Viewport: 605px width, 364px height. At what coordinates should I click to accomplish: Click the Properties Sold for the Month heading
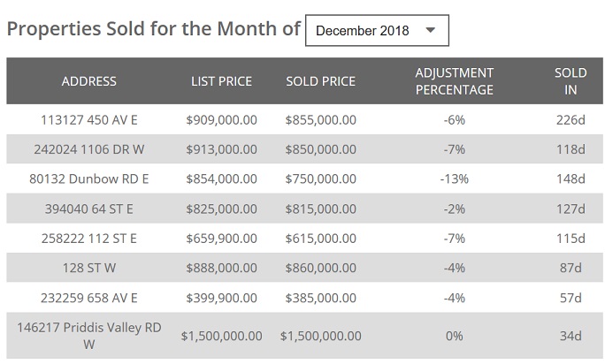pos(154,28)
